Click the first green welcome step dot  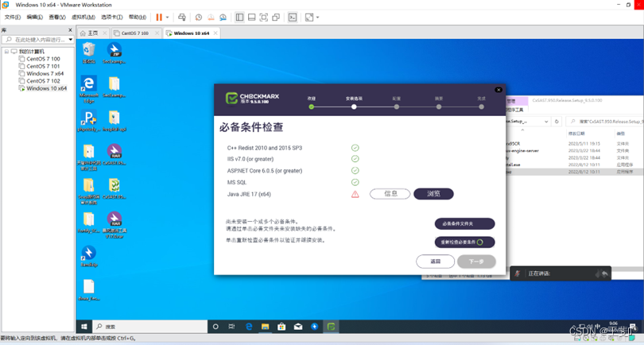(x=312, y=107)
